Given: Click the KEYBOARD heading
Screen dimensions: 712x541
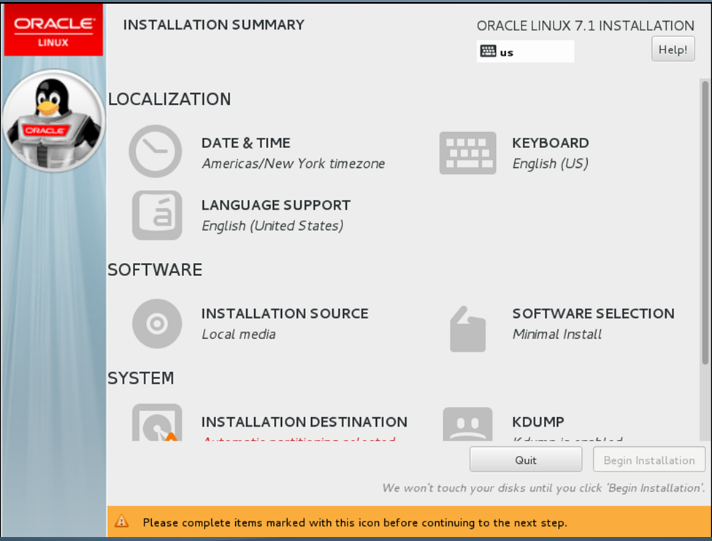Looking at the screenshot, I should coord(550,143).
